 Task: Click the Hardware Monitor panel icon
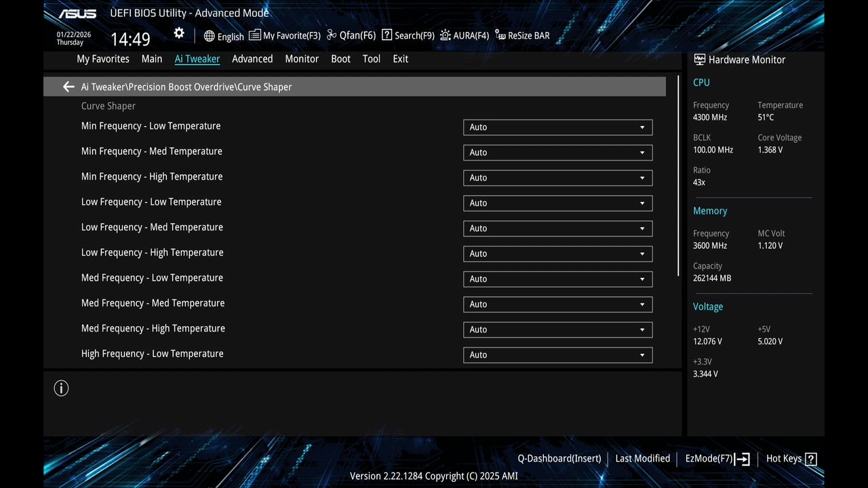[x=699, y=60]
